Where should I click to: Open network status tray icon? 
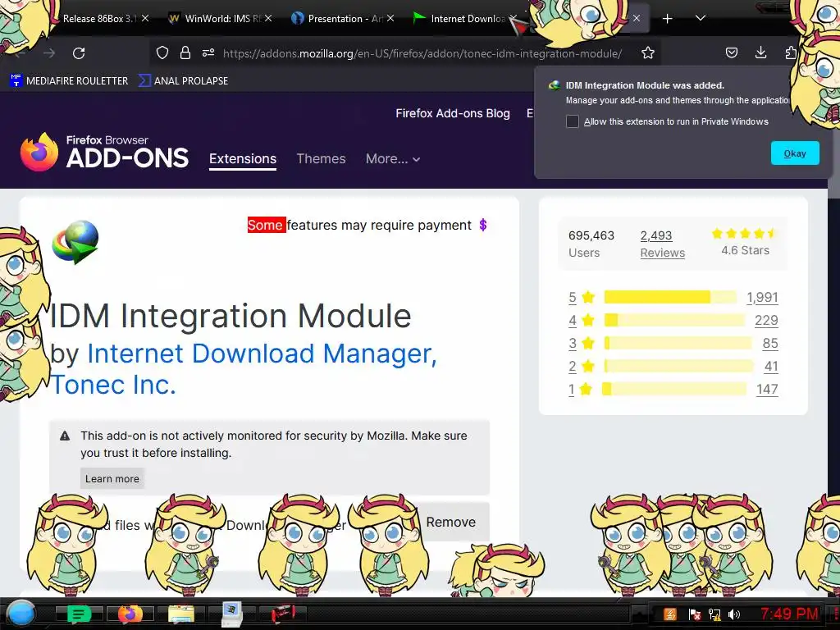(714, 614)
